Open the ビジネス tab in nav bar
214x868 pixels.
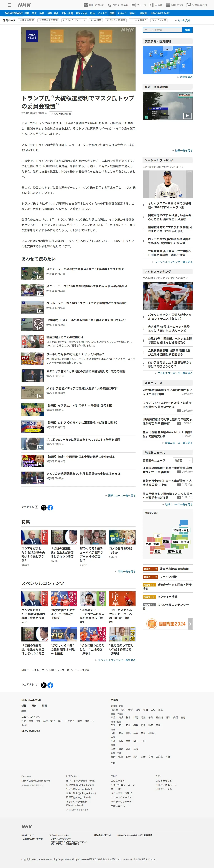102,13
